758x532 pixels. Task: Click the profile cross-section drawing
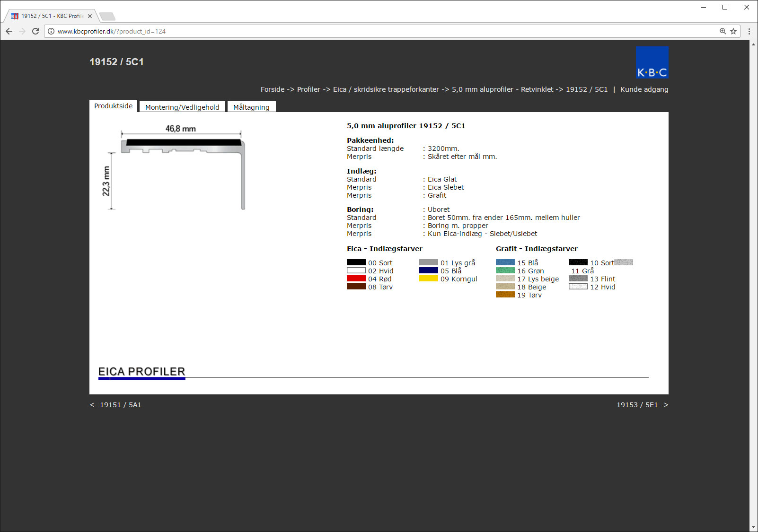click(173, 167)
